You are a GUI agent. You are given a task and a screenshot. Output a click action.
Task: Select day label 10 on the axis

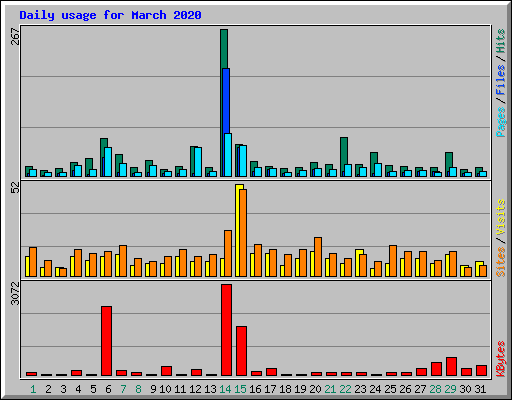[x=165, y=389]
